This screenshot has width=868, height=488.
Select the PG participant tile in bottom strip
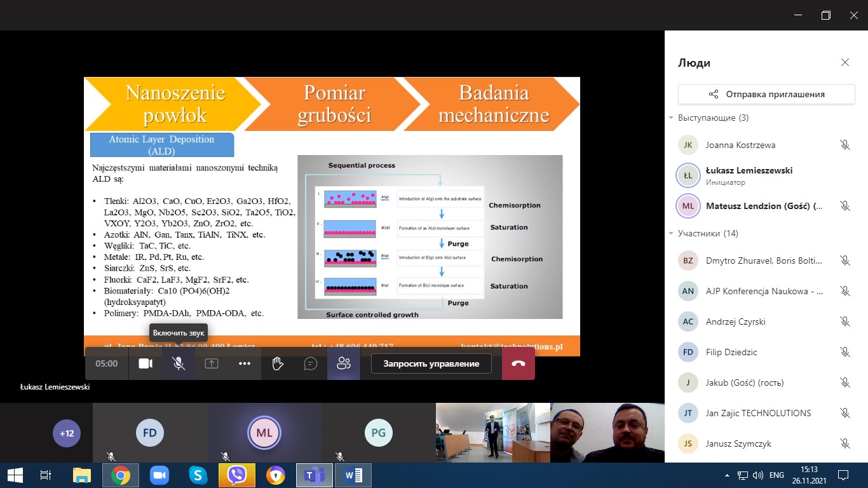[379, 433]
